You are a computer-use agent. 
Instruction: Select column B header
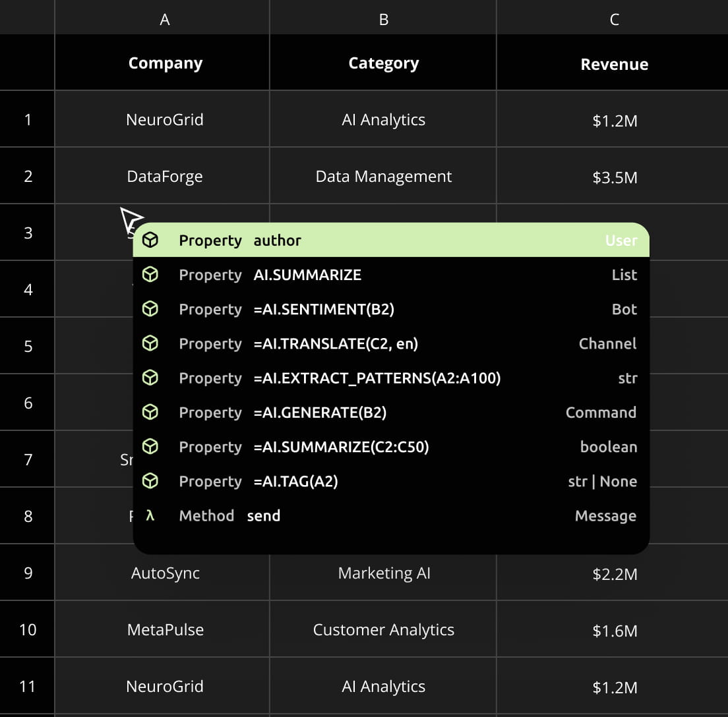coord(383,17)
